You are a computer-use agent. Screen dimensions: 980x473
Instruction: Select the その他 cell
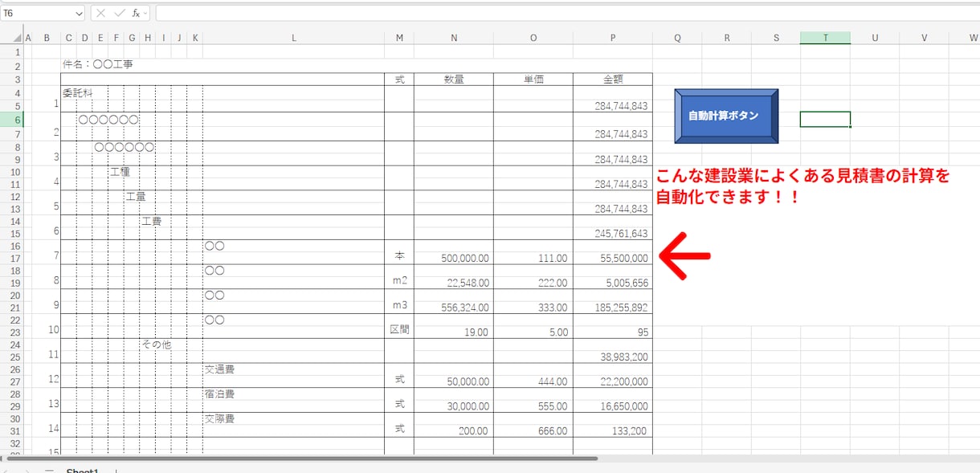pyautogui.click(x=156, y=345)
